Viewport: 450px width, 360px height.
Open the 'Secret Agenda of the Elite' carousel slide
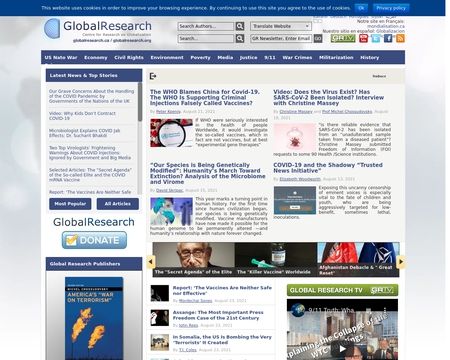pos(194,260)
